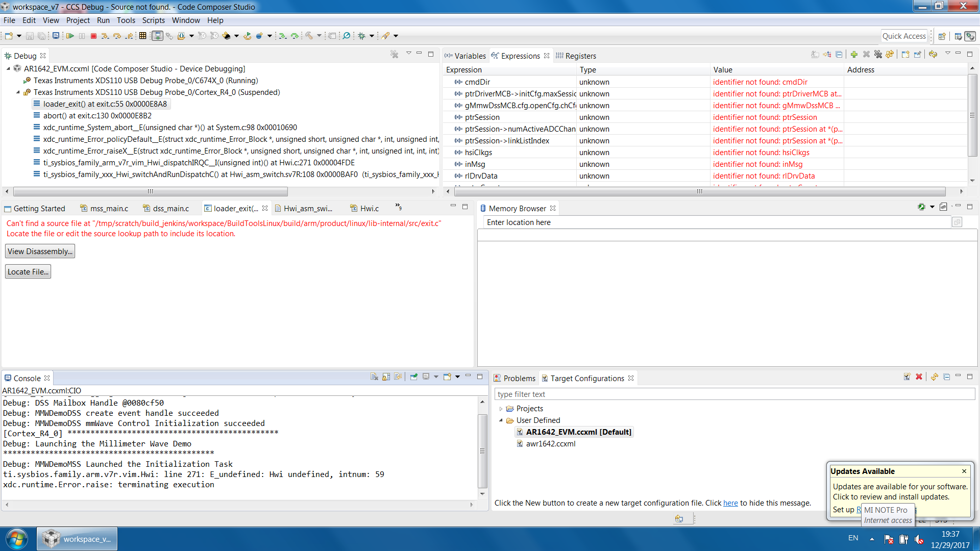Viewport: 980px width, 551px height.
Task: Click the Step Over toolbar icon
Action: click(117, 36)
